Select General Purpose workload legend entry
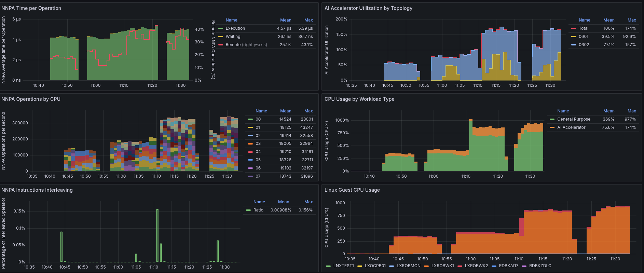The height and width of the screenshot is (273, 644). (574, 119)
